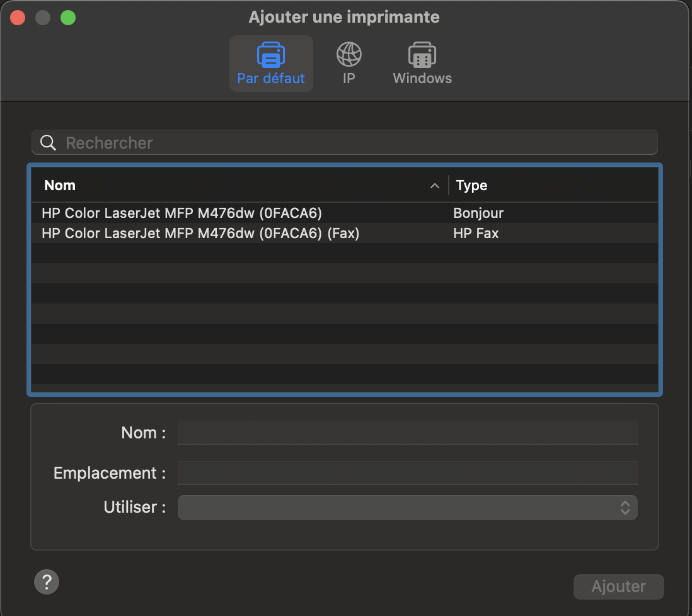Click the Nom text field
Viewport: 692px width, 616px height.
pyautogui.click(x=407, y=433)
